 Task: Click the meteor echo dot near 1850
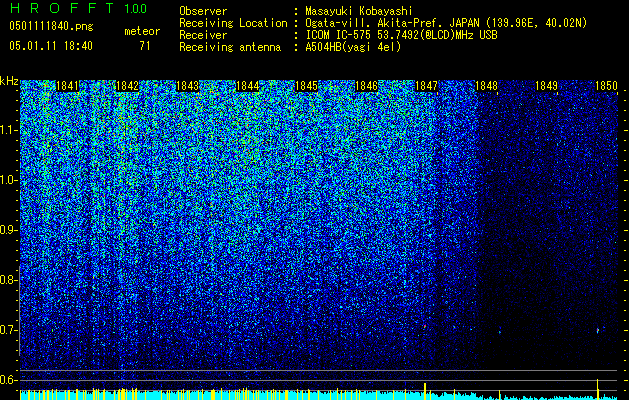[598, 331]
